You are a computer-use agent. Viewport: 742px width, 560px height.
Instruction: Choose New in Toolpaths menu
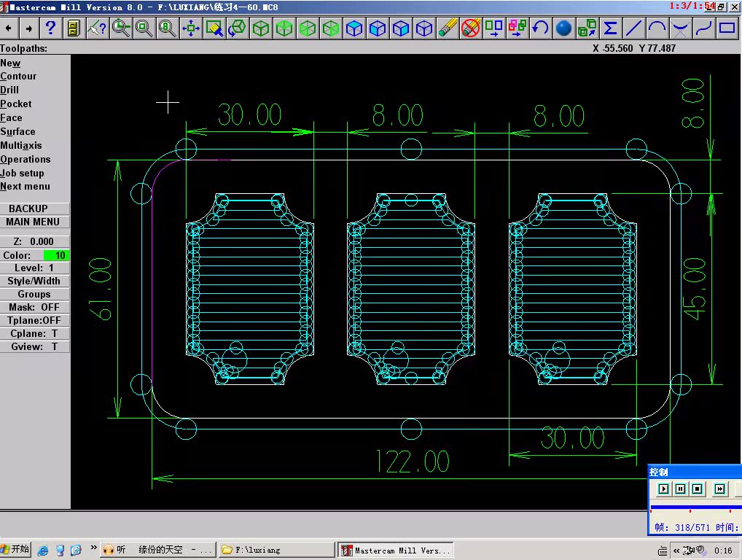coord(10,63)
